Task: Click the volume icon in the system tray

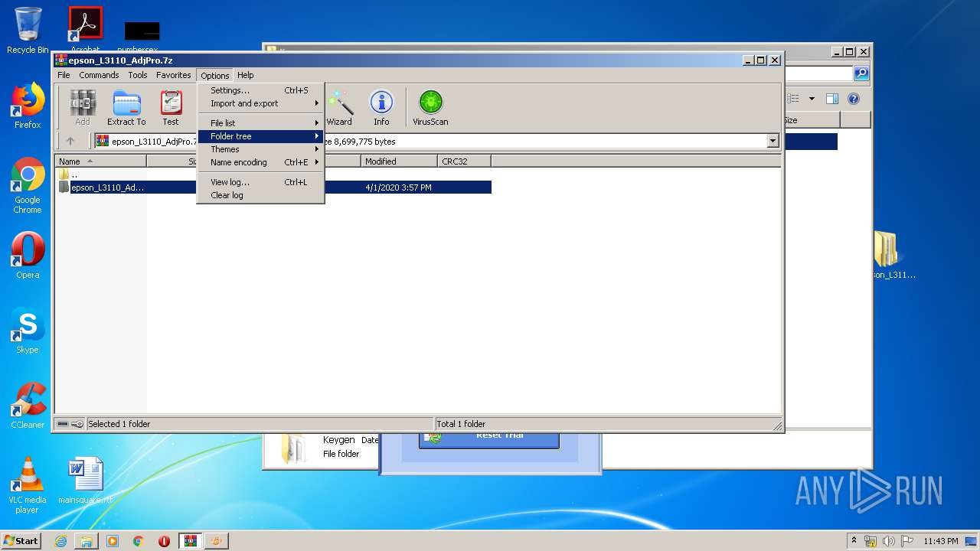Action: (888, 541)
